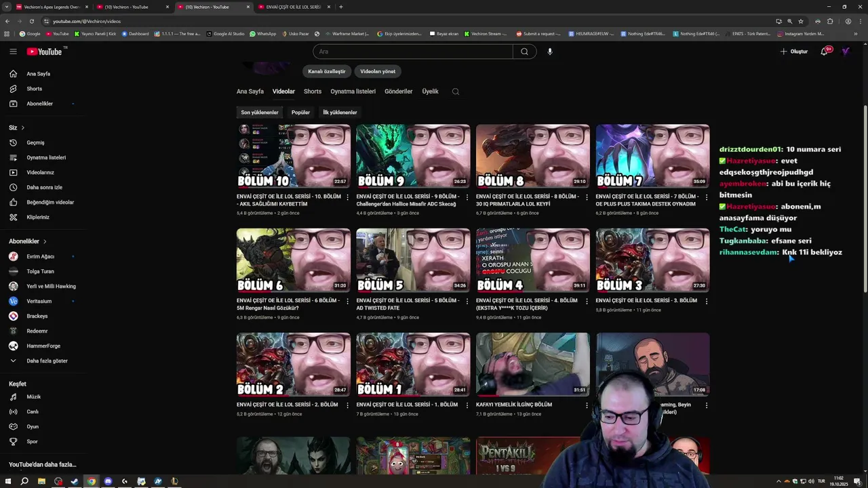Switch to Shorts channel tab

click(x=313, y=91)
